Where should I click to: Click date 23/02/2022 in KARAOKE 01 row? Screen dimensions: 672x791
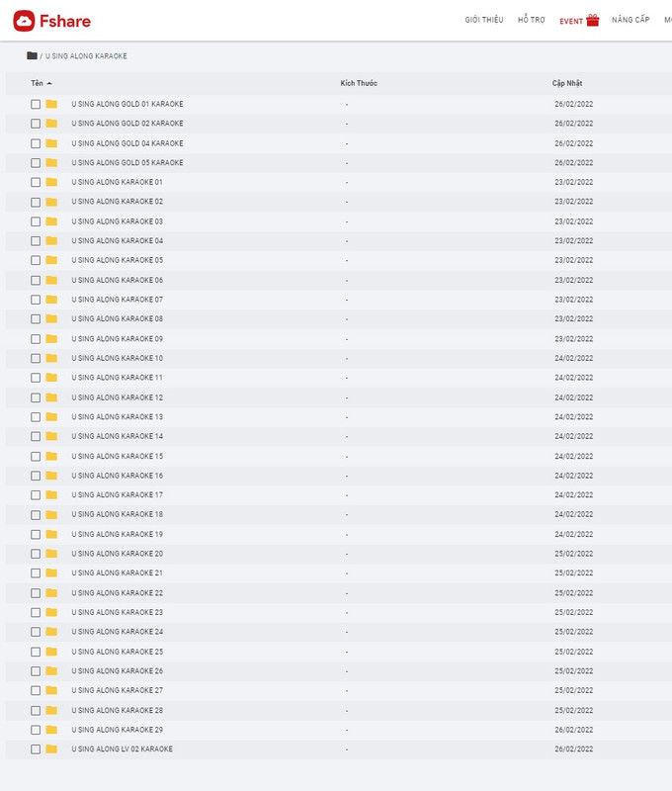[x=574, y=182]
